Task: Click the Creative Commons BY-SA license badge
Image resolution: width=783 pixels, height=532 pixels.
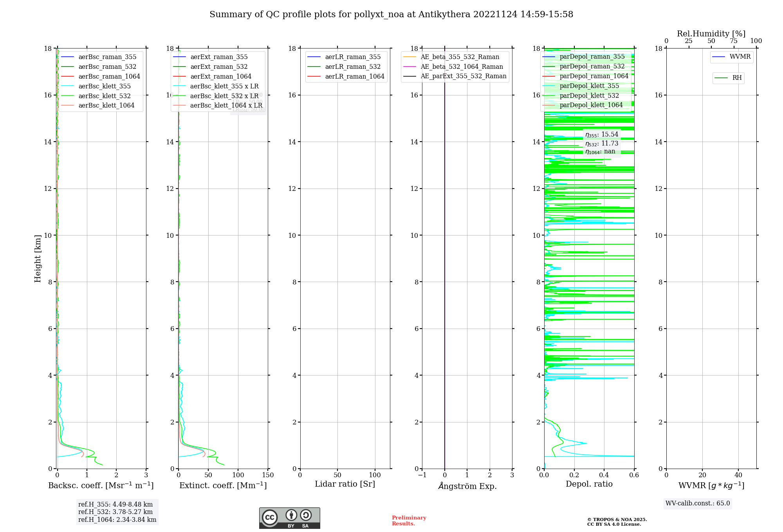Action: click(x=289, y=518)
